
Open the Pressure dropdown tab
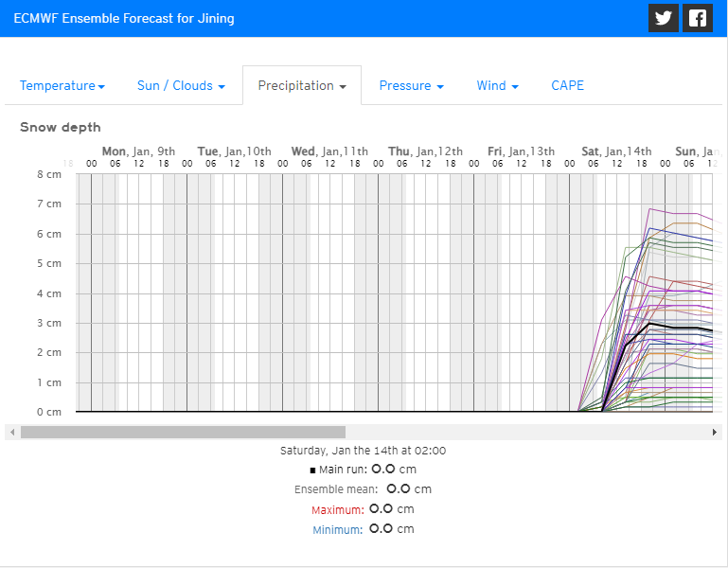coord(412,85)
